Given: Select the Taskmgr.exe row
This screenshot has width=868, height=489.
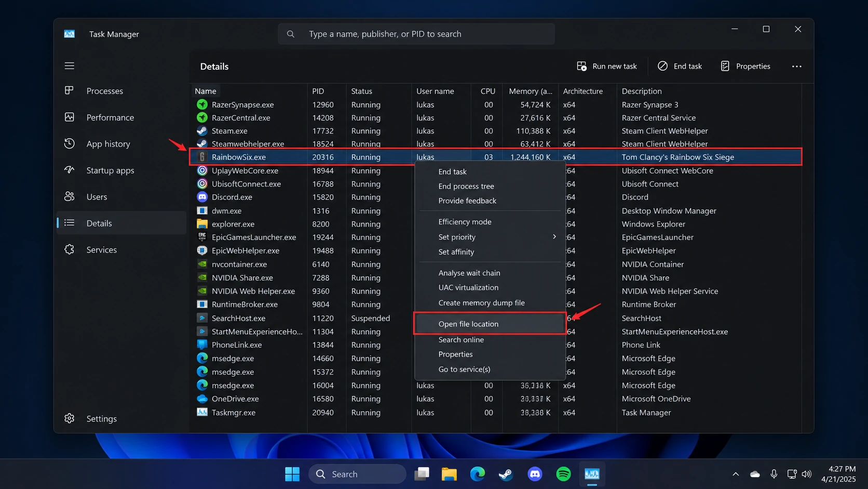Looking at the screenshot, I should click(x=496, y=412).
